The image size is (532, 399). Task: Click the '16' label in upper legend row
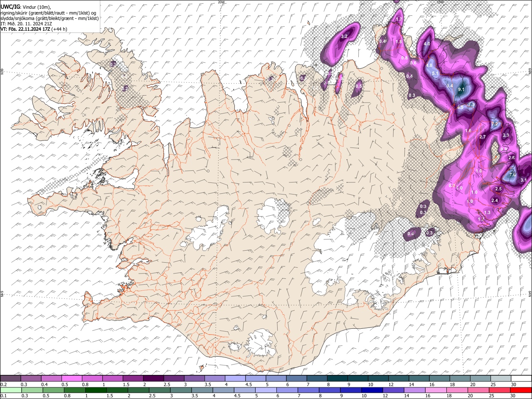[431, 384]
